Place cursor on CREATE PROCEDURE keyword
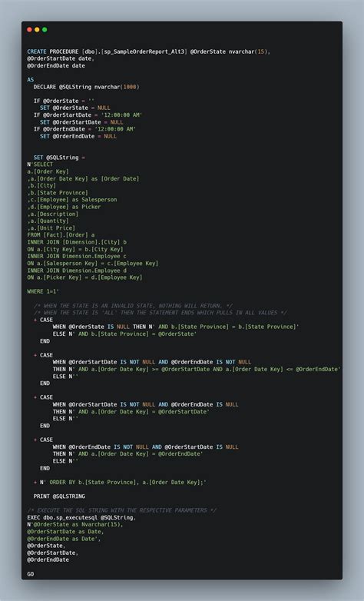The image size is (364, 601). pos(53,51)
